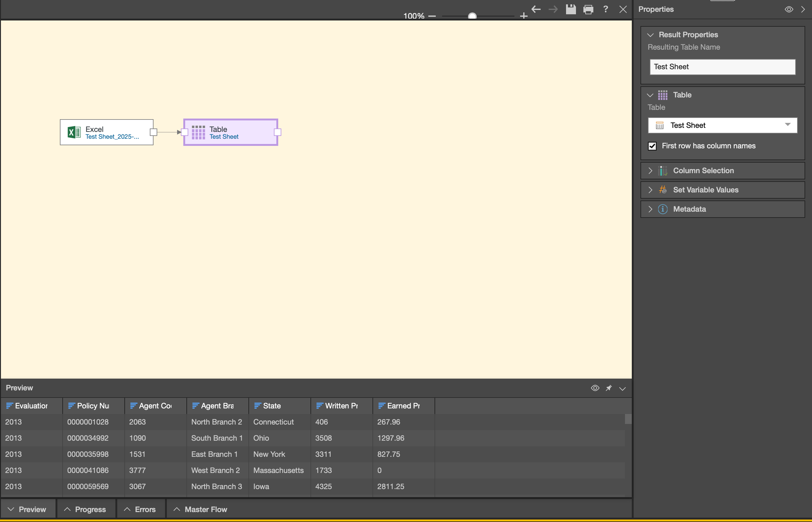
Task: Click the Table node output connector square
Action: point(278,132)
